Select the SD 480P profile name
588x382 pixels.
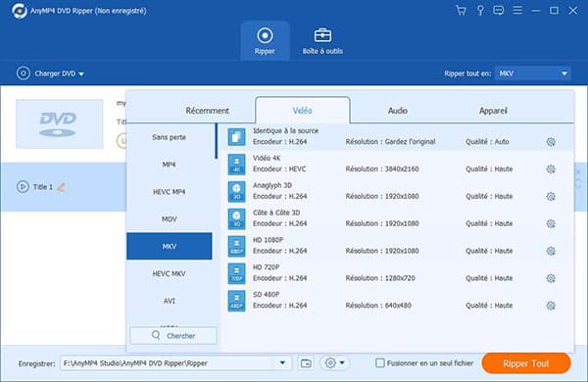pos(267,295)
